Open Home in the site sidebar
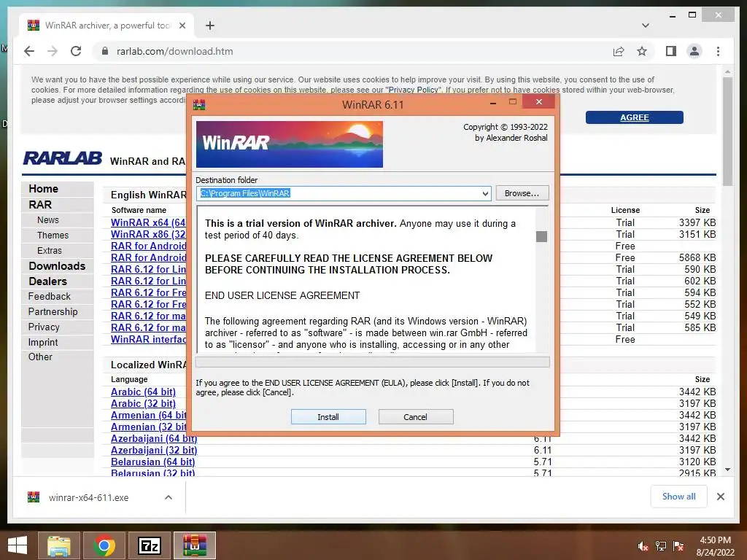747x560 pixels. tap(43, 189)
